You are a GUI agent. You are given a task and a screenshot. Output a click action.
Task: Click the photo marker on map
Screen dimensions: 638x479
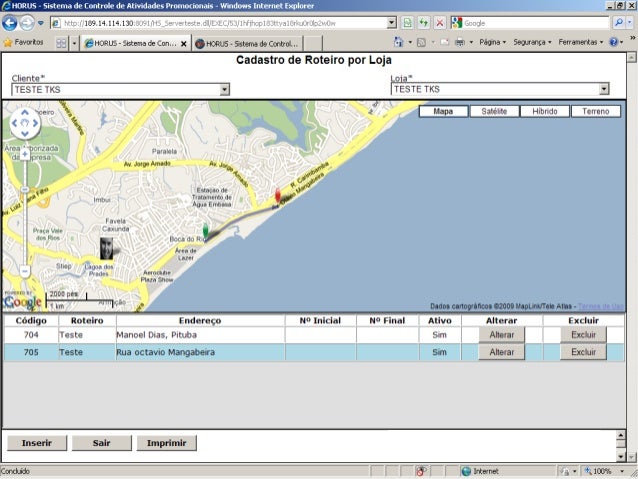click(106, 248)
